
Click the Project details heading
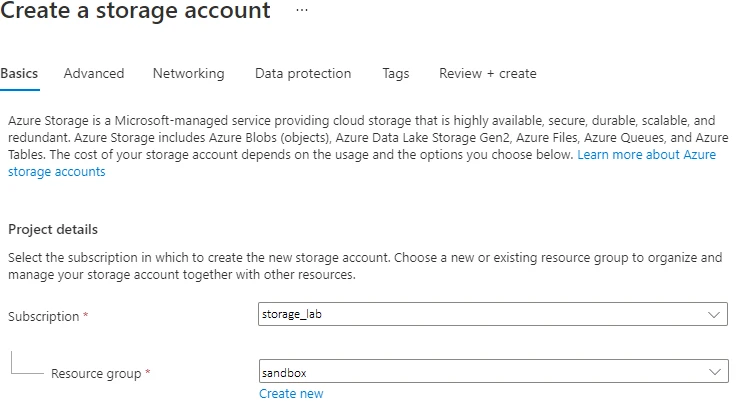[x=53, y=229]
